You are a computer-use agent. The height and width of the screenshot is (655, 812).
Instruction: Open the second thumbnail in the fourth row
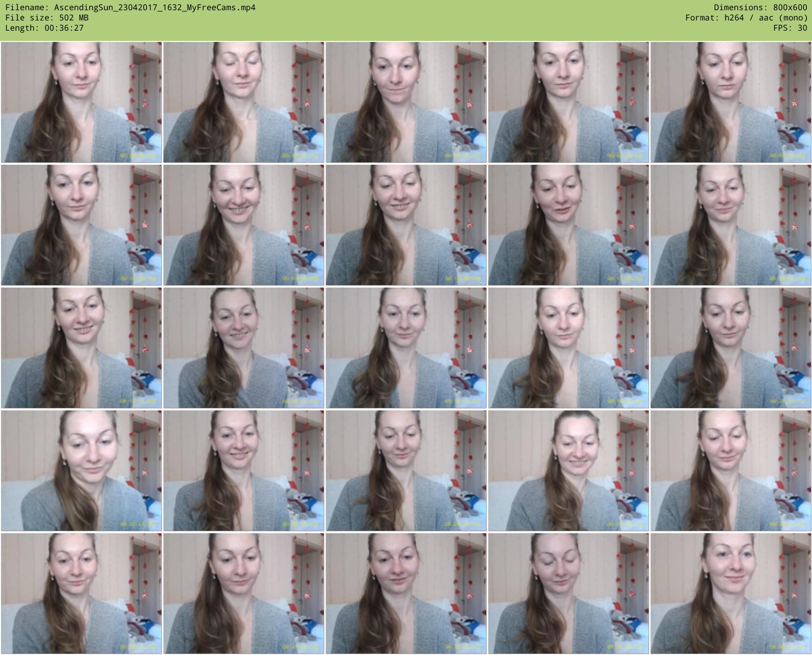point(243,471)
